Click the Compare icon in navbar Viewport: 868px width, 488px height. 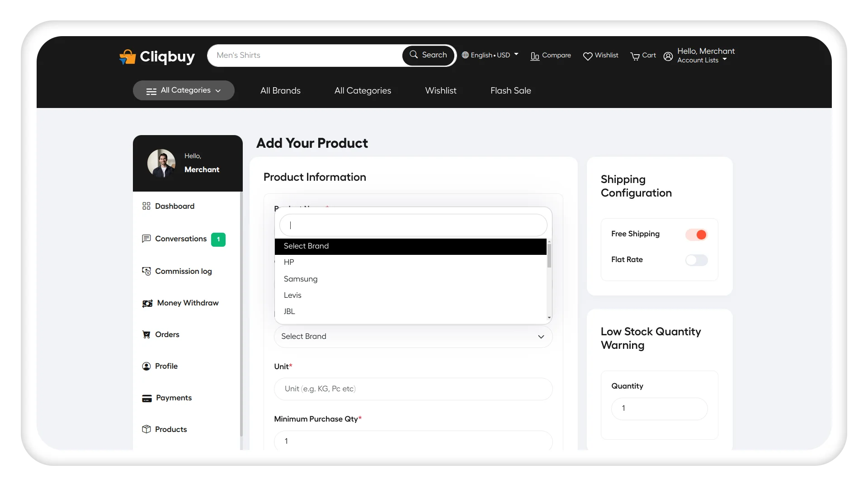coord(535,56)
